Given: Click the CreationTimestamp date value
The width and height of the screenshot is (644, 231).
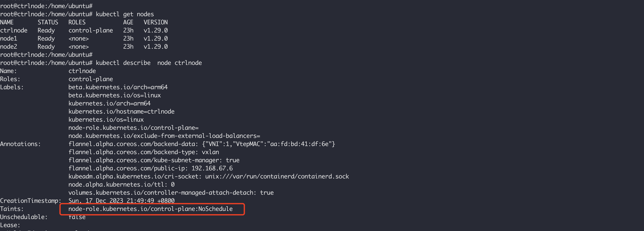Looking at the screenshot, I should [121, 201].
